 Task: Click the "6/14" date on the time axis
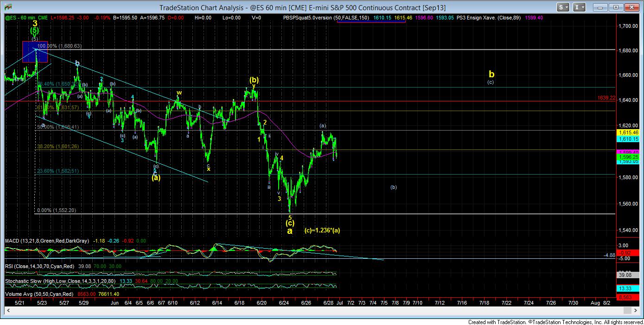pos(217,303)
